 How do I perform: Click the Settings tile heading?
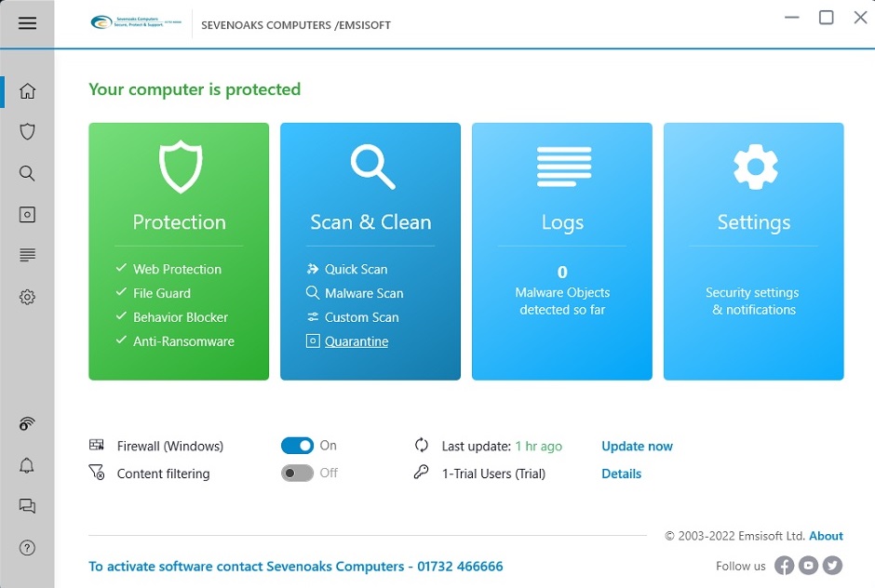pos(754,222)
